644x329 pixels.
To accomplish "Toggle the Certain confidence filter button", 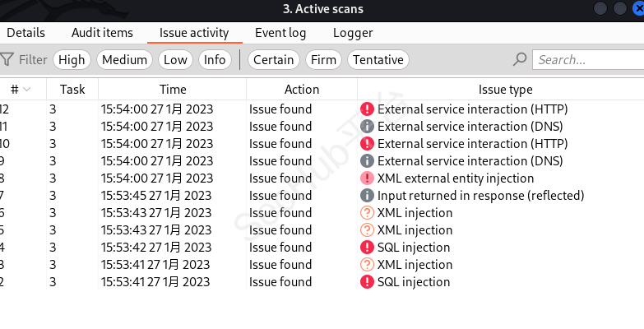I will (x=273, y=59).
